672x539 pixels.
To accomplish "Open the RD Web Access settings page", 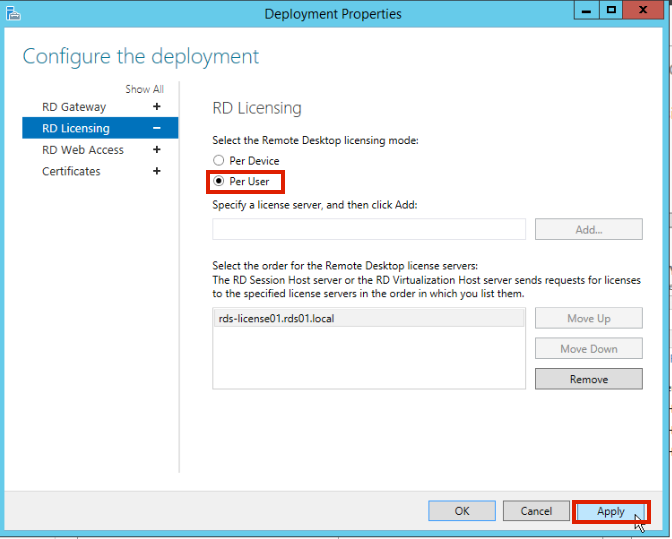I will (x=83, y=150).
